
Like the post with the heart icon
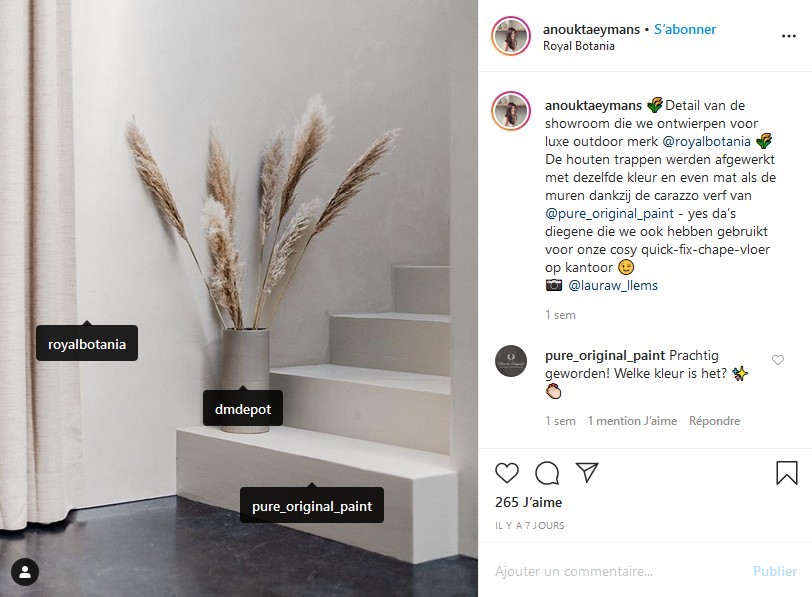(x=506, y=473)
